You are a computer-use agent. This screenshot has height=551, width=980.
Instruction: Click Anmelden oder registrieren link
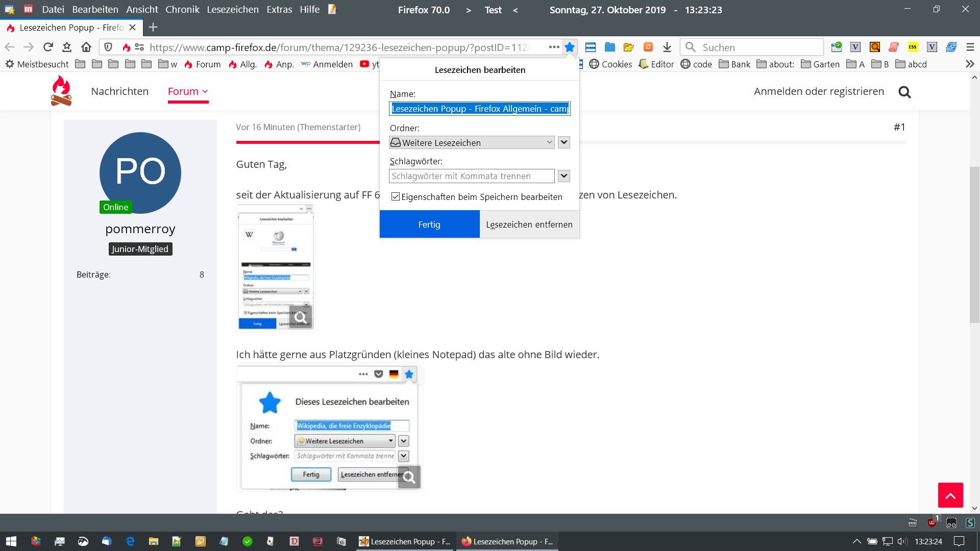tap(819, 91)
